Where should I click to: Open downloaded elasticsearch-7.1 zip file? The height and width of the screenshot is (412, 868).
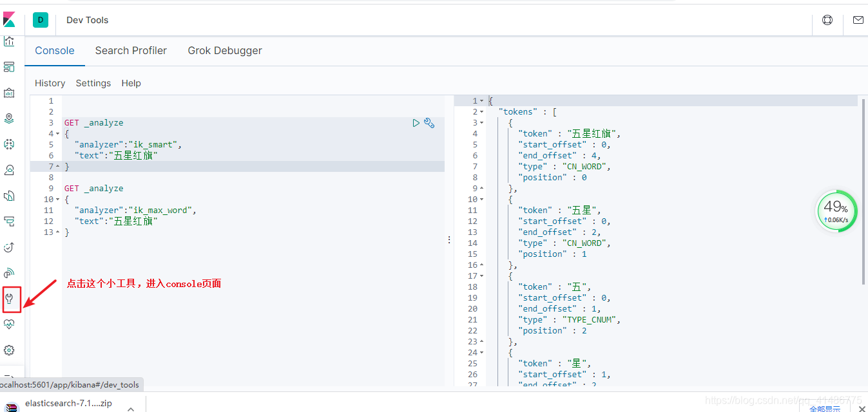[x=68, y=404]
